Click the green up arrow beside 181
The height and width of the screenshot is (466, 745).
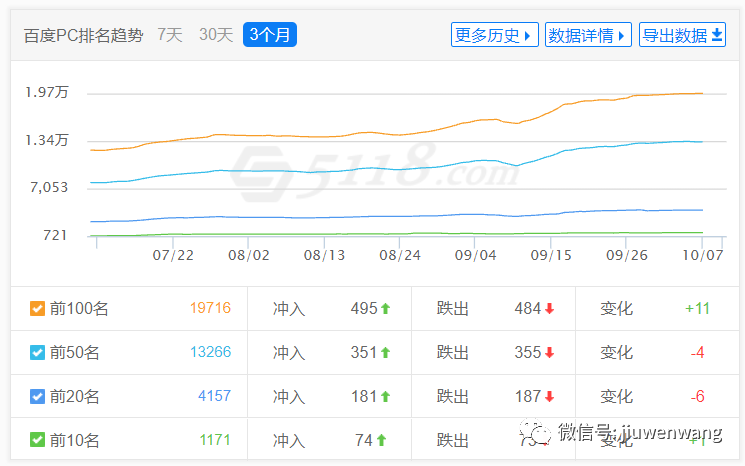pos(385,396)
